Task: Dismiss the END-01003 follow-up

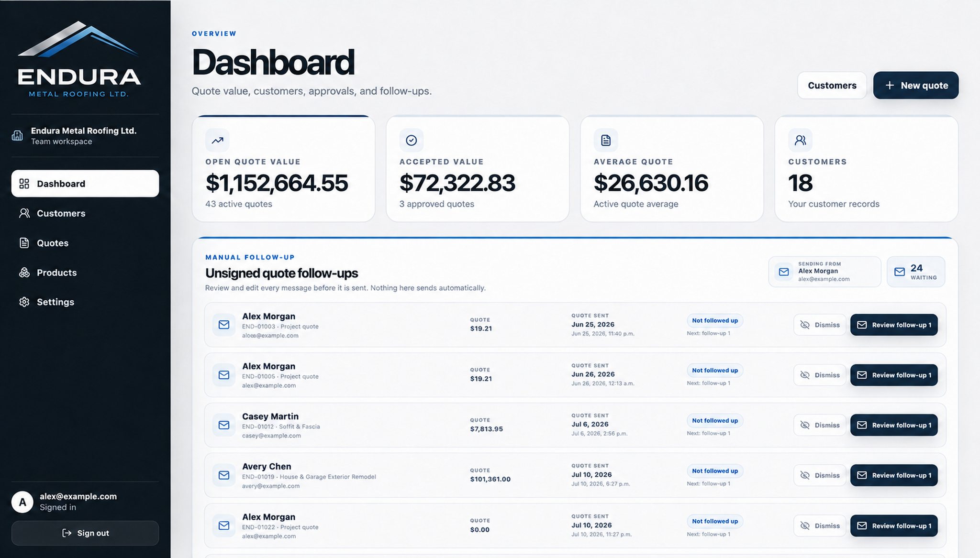Action: click(820, 325)
